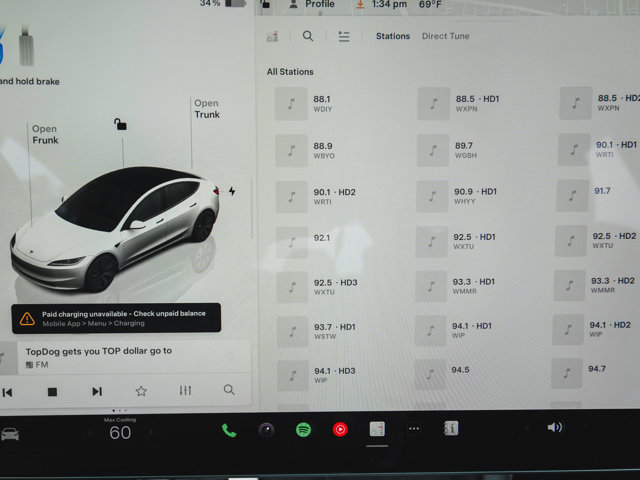Launch Spotify from the bottom bar

pyautogui.click(x=303, y=430)
